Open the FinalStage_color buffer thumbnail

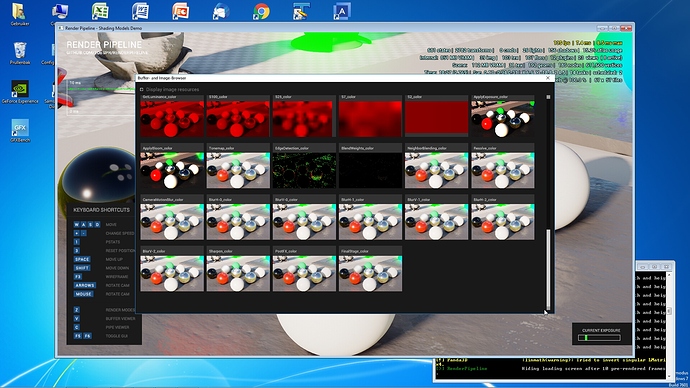pyautogui.click(x=370, y=273)
